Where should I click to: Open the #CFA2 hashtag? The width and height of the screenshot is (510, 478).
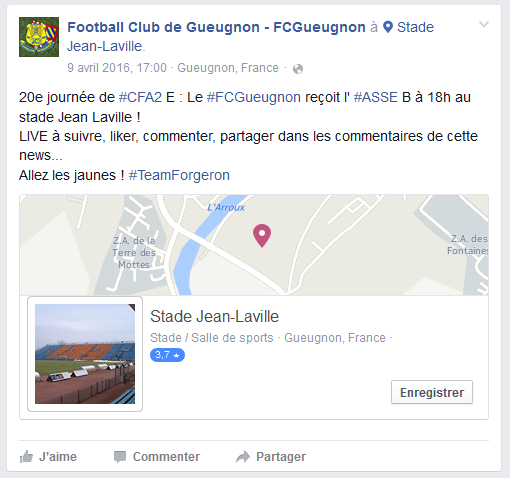(x=140, y=97)
